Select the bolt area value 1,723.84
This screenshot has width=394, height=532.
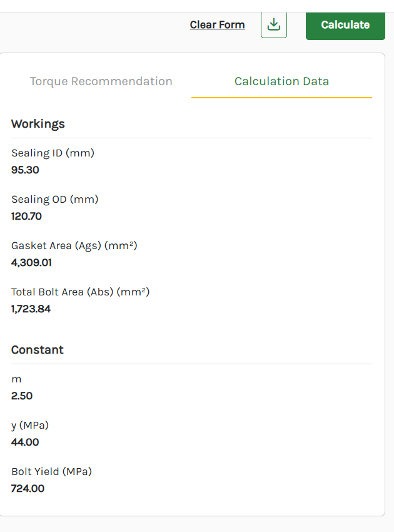click(x=31, y=309)
